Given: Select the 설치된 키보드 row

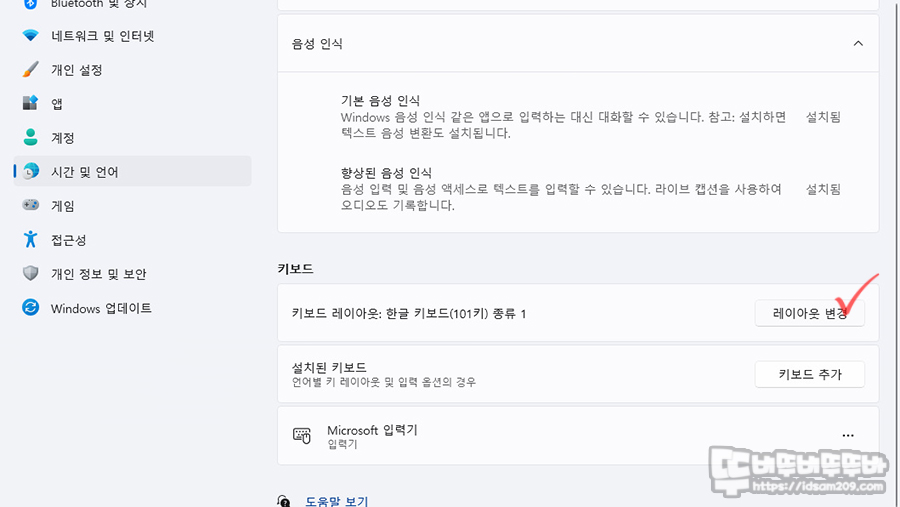Looking at the screenshot, I should point(578,374).
